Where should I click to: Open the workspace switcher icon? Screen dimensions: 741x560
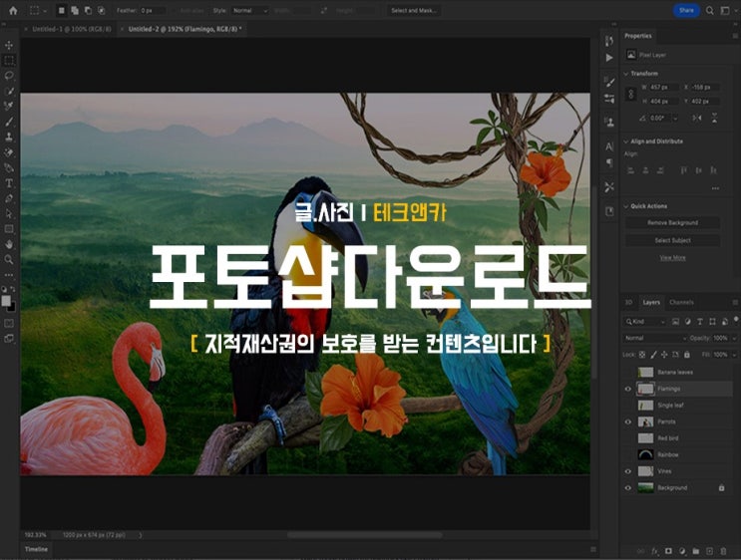point(725,10)
